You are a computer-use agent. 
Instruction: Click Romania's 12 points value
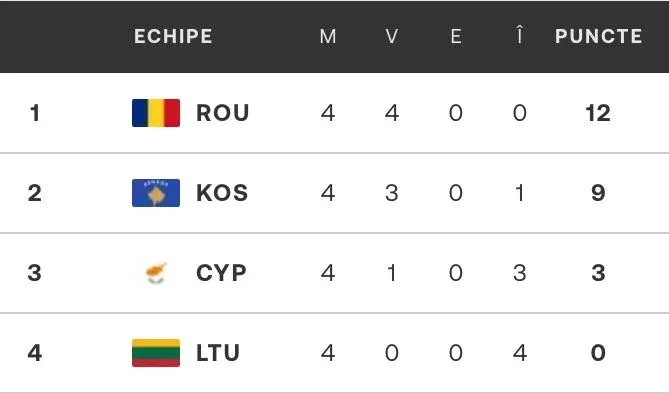[x=598, y=113]
